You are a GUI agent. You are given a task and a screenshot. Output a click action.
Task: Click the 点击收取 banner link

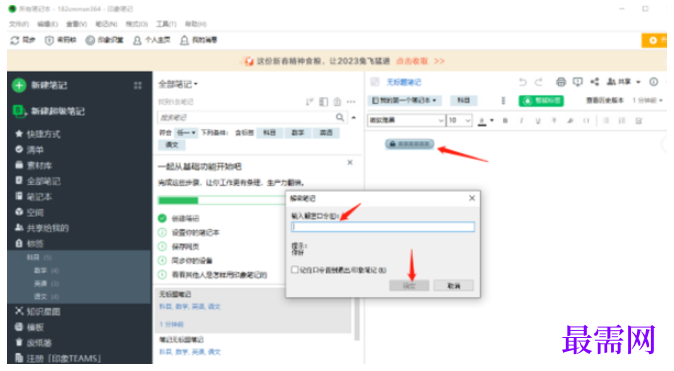tap(412, 61)
